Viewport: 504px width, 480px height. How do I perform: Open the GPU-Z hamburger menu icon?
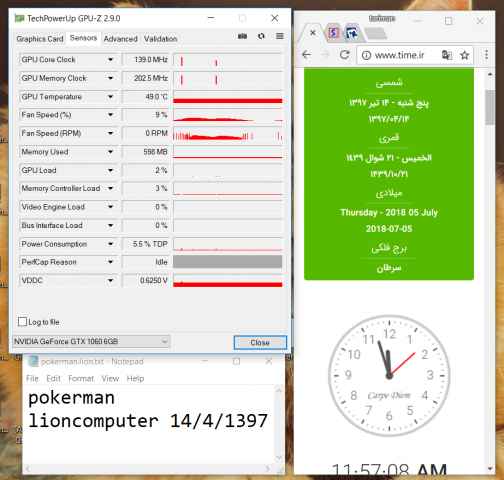coord(280,36)
